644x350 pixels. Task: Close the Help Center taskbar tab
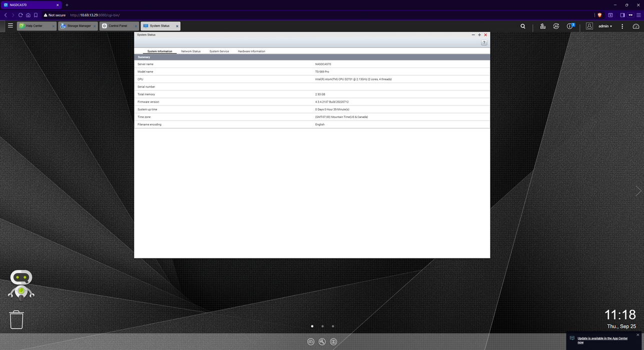click(x=54, y=26)
